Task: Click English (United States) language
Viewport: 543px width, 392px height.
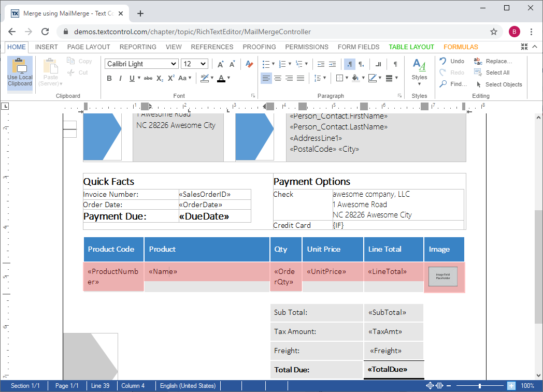Action: click(188, 386)
